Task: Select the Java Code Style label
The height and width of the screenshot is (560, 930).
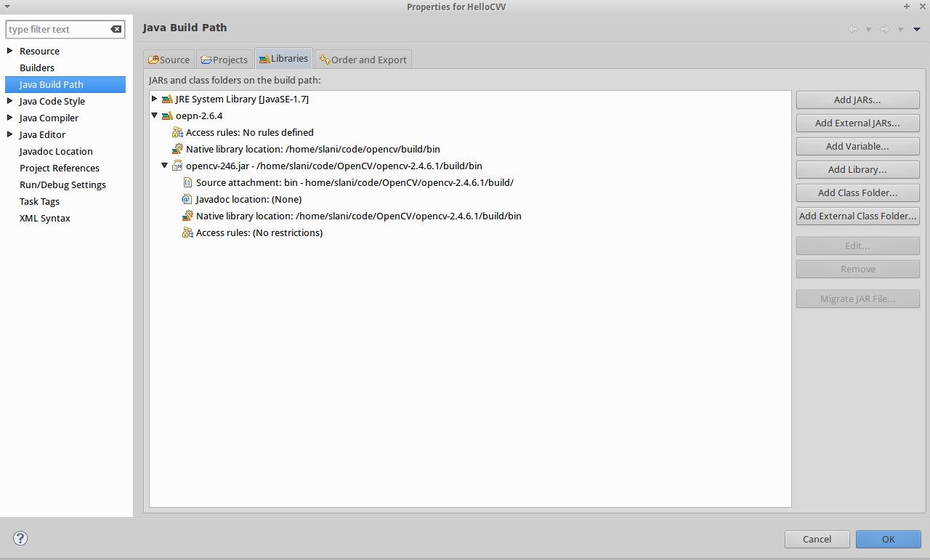Action: (x=52, y=101)
